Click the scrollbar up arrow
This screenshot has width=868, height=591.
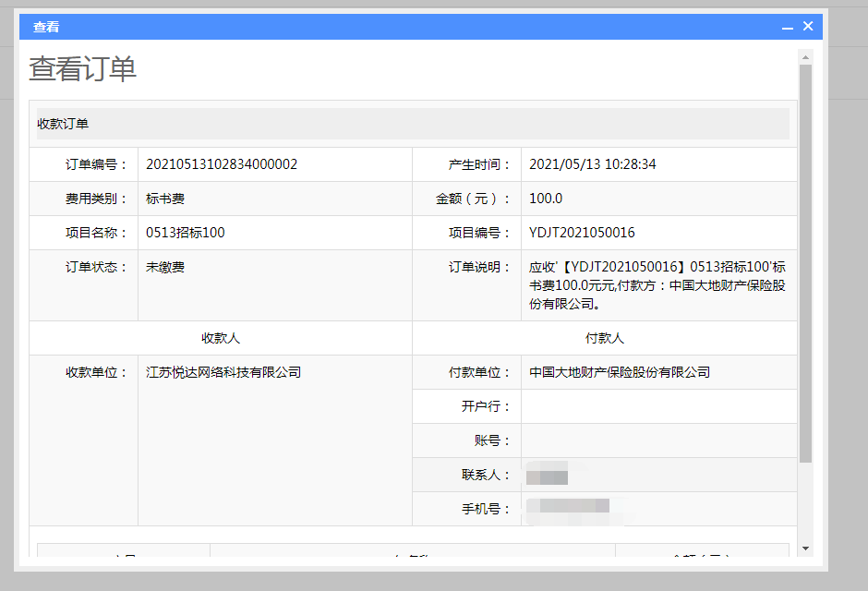click(x=805, y=57)
